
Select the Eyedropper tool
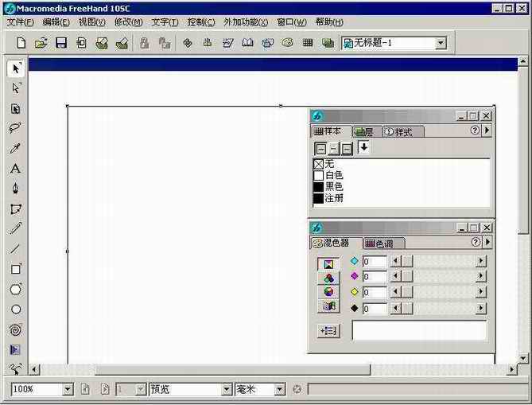16,148
